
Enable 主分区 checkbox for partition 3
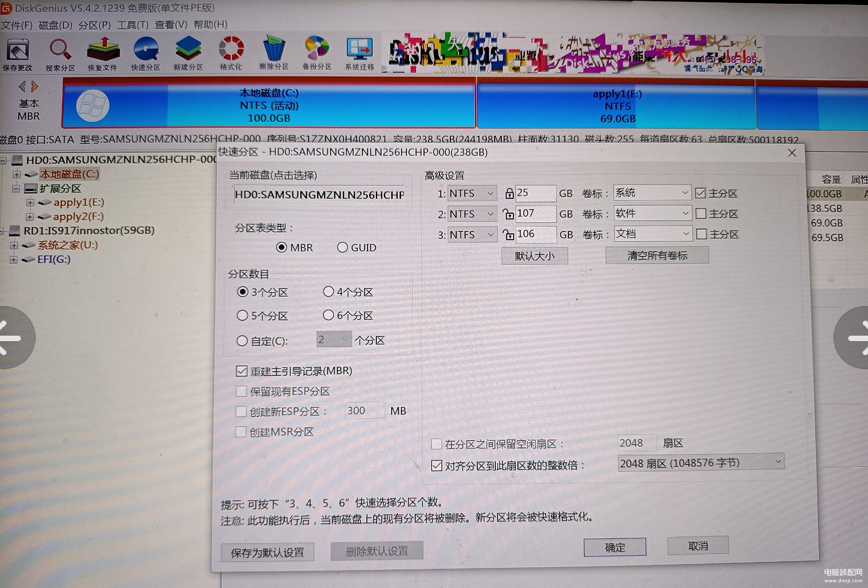[x=701, y=234]
